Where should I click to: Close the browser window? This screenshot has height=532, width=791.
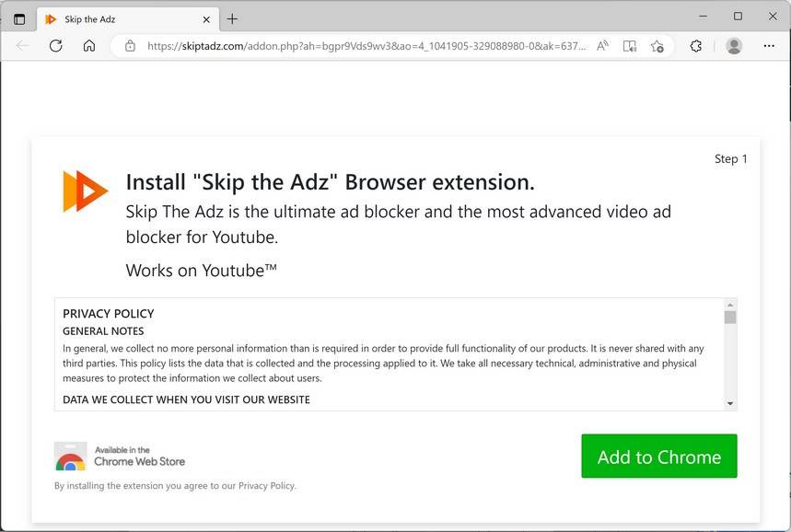coord(773,17)
